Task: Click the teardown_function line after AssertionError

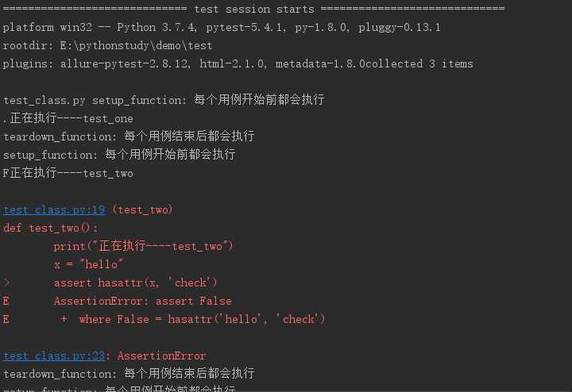Action: tap(129, 374)
